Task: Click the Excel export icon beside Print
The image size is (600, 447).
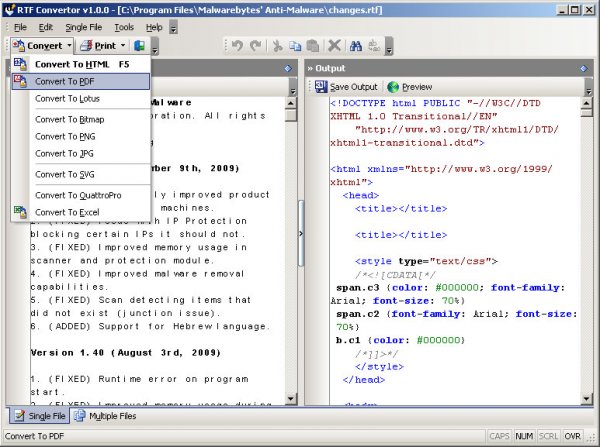Action: [139, 46]
